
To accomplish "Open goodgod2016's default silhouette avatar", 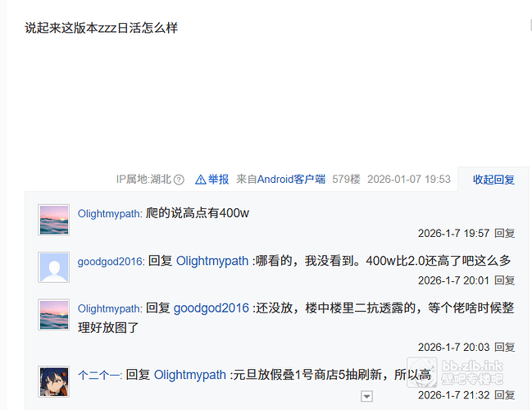I will [x=53, y=267].
